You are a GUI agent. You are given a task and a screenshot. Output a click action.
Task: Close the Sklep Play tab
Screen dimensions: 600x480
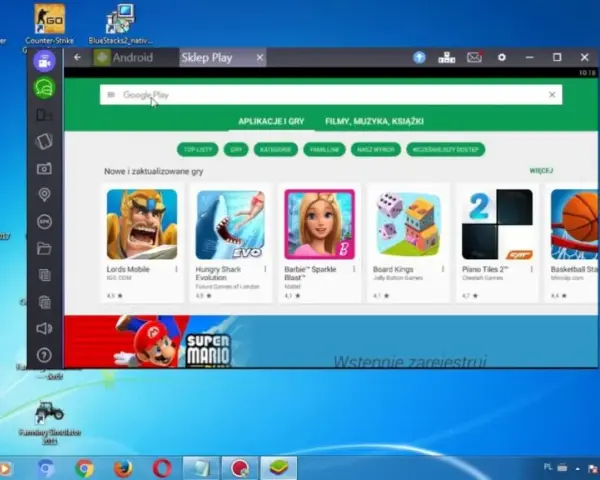point(260,57)
